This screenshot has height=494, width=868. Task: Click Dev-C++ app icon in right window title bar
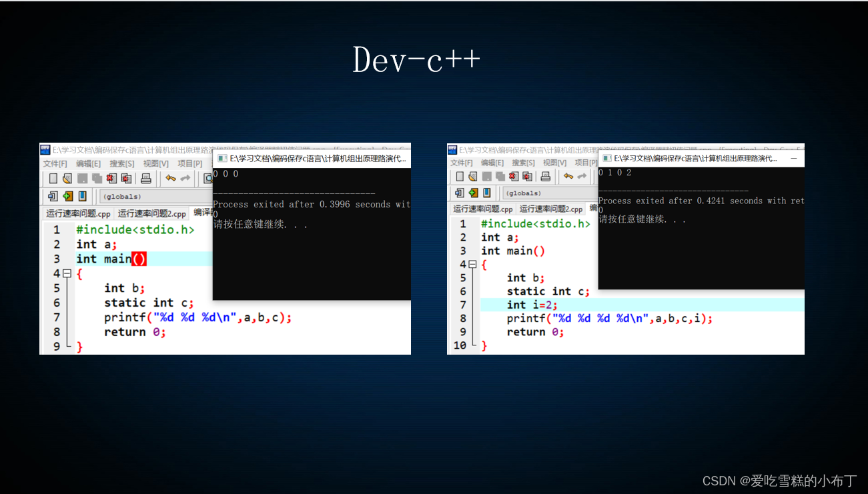click(452, 149)
